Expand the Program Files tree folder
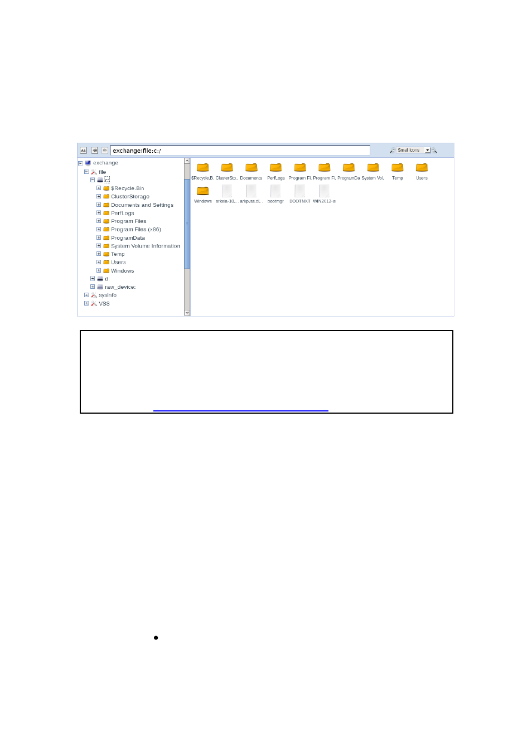 (99, 221)
